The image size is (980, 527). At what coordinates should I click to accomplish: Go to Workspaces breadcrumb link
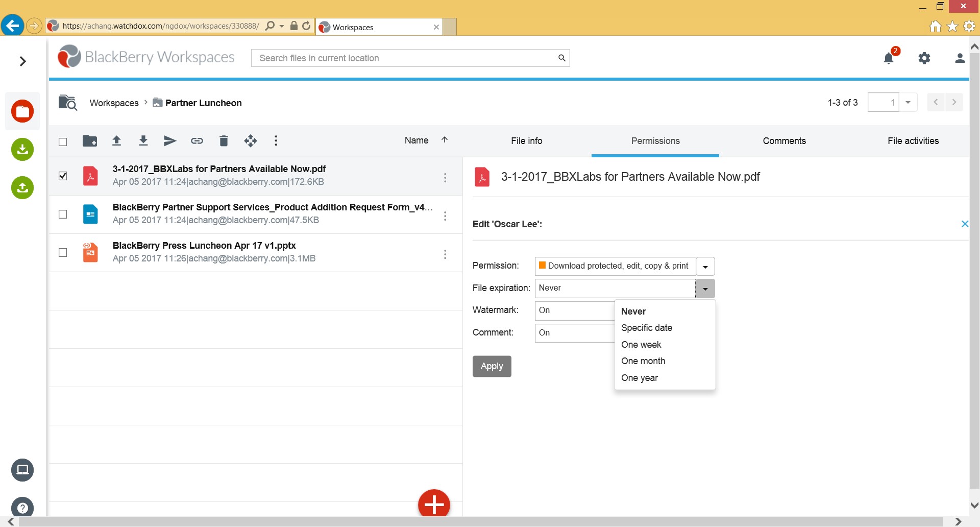(x=114, y=103)
